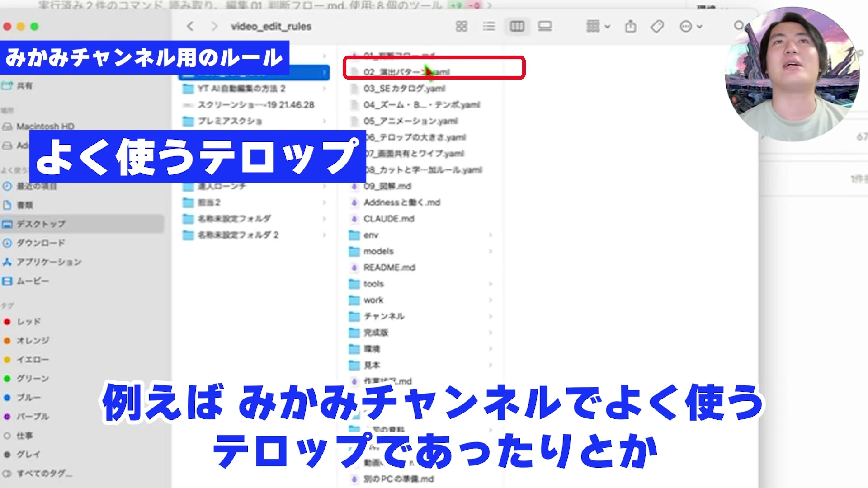Go forward with the Finder forward arrow
This screenshot has width=868, height=488.
pyautogui.click(x=214, y=26)
